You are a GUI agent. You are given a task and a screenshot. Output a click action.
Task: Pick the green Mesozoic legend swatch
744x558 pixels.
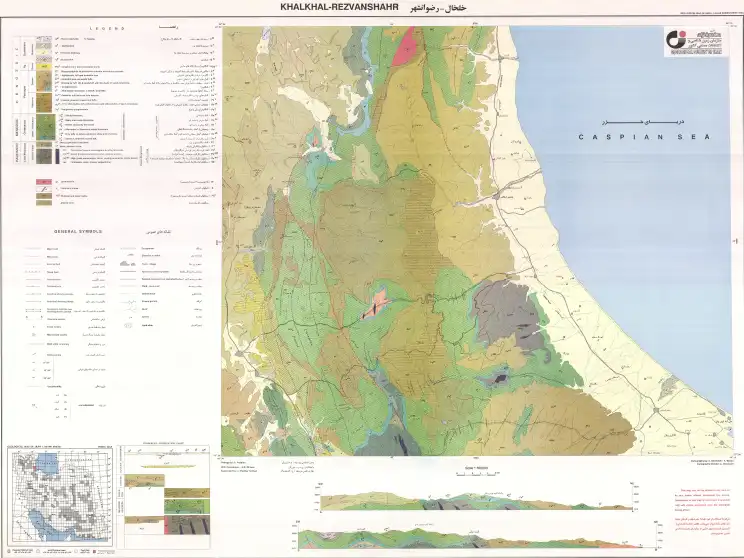[x=44, y=127]
